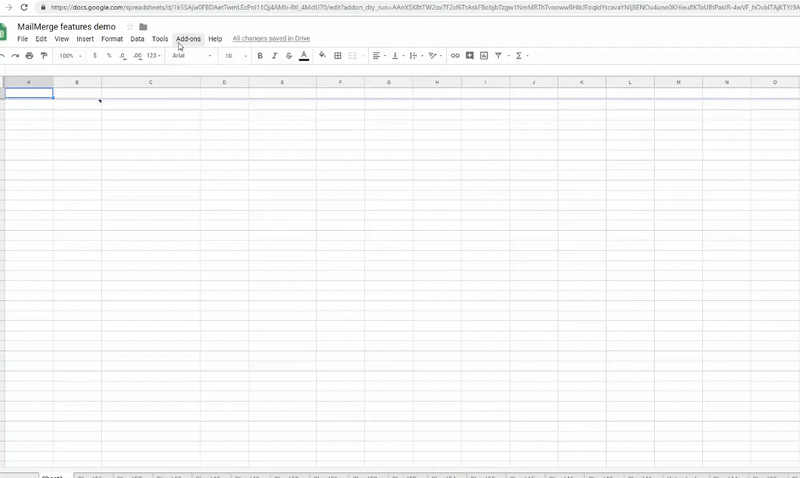Select column B header

click(x=77, y=82)
